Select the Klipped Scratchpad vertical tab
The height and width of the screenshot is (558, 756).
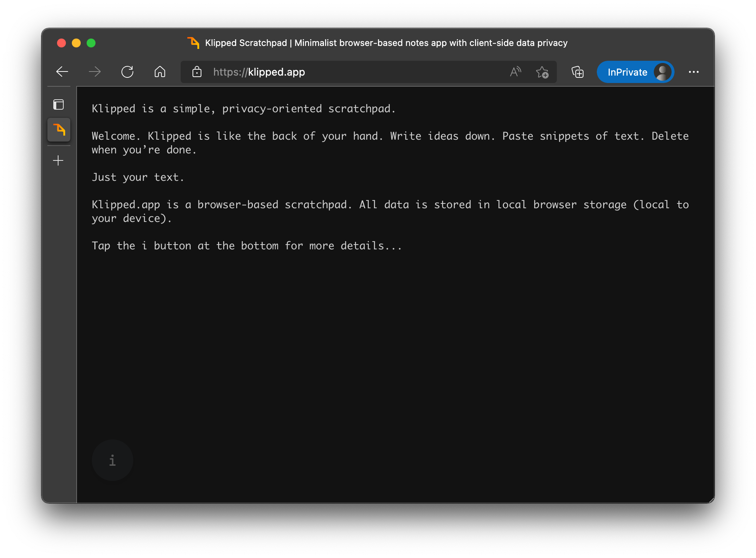[59, 130]
